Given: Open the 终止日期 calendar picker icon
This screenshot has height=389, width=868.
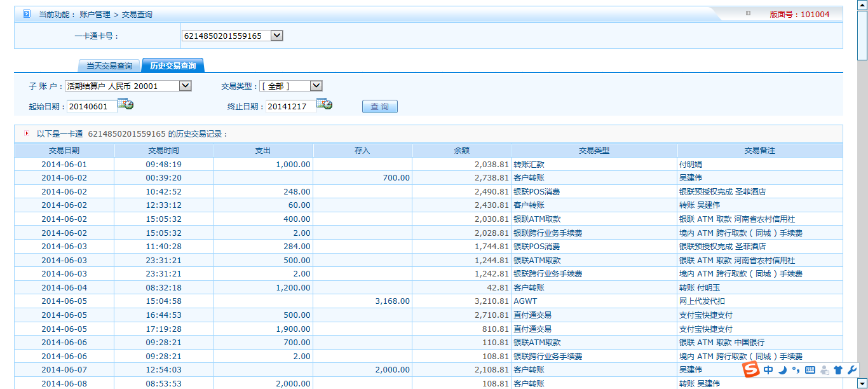Looking at the screenshot, I should [x=325, y=105].
